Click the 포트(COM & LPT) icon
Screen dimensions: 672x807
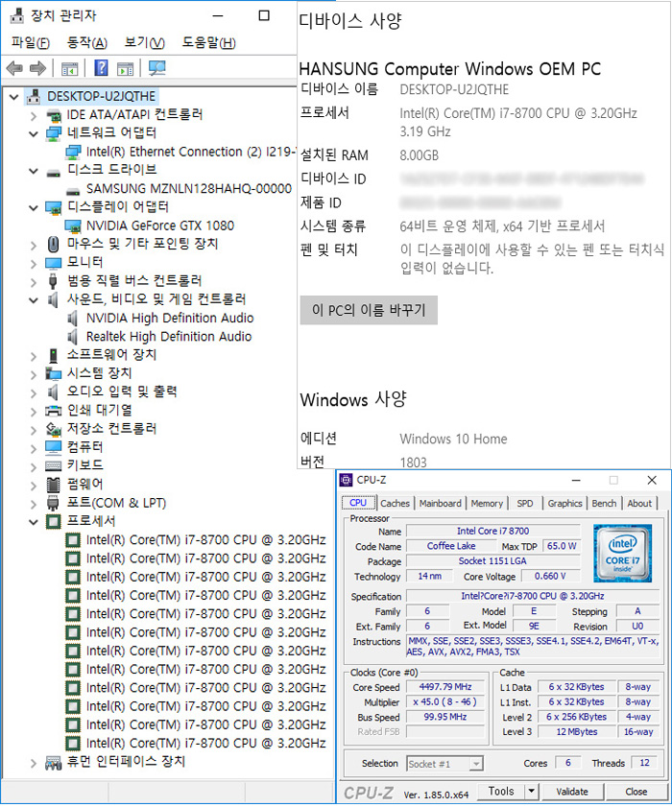53,503
